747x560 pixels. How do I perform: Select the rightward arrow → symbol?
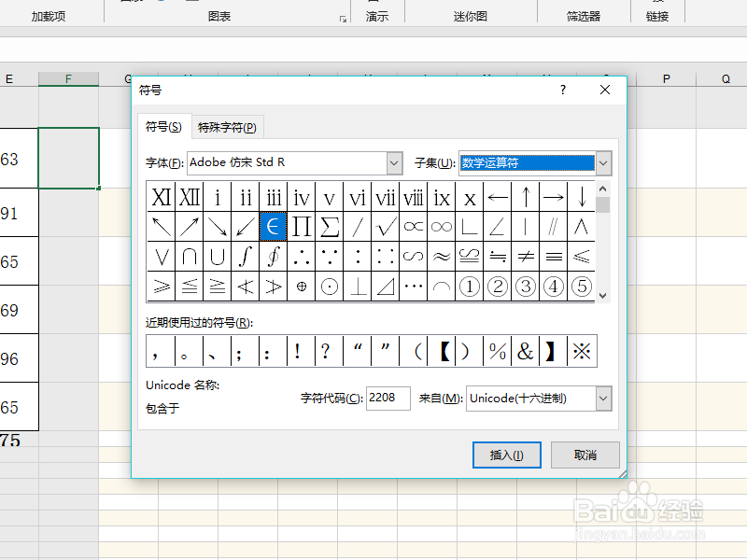(x=554, y=197)
